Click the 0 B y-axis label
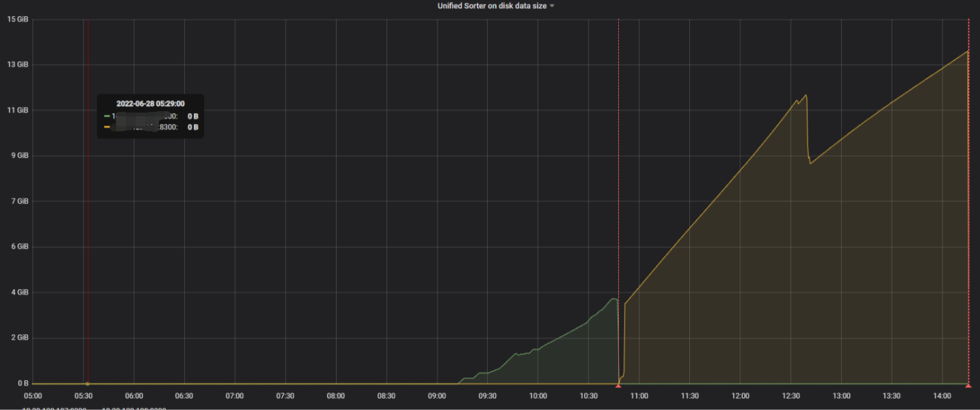 22,383
